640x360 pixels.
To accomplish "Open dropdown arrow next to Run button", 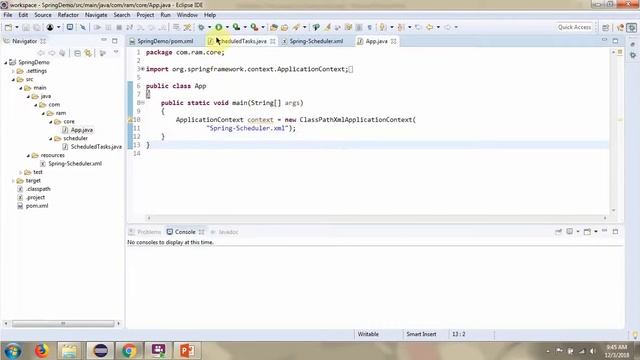I will tap(227, 27).
